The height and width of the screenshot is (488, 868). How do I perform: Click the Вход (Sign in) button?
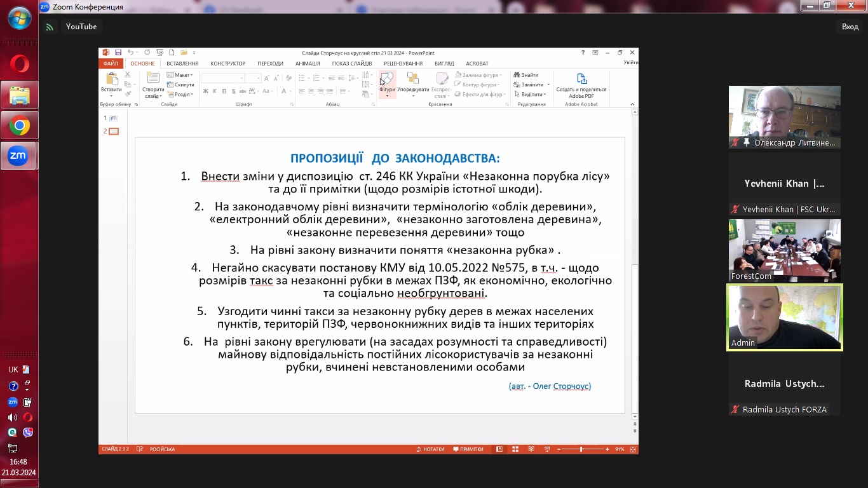850,27
